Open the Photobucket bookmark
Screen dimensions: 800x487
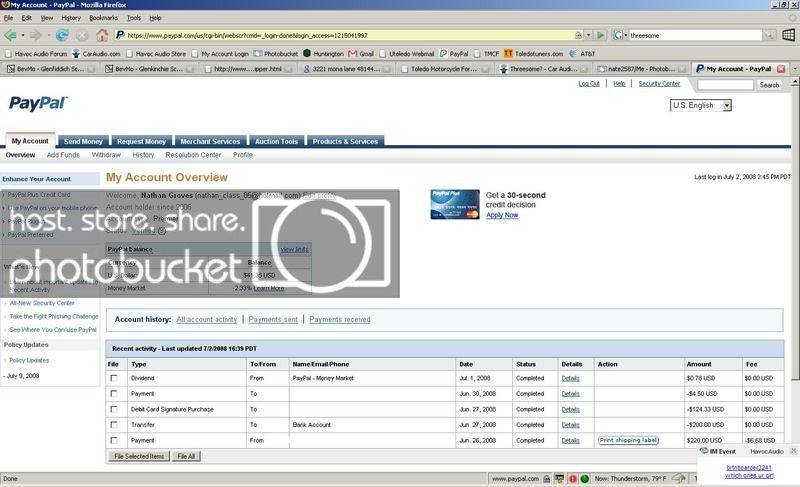(276, 54)
